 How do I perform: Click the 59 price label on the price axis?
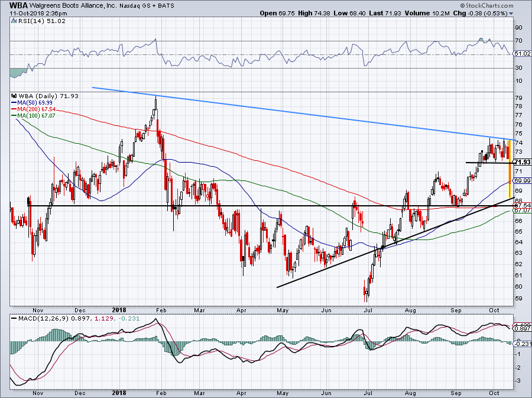point(518,298)
